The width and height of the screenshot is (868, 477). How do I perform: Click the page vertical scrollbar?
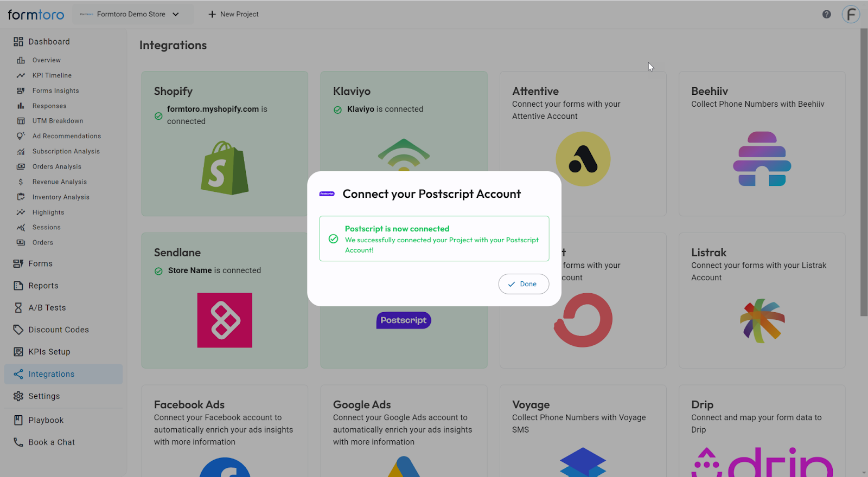click(864, 172)
